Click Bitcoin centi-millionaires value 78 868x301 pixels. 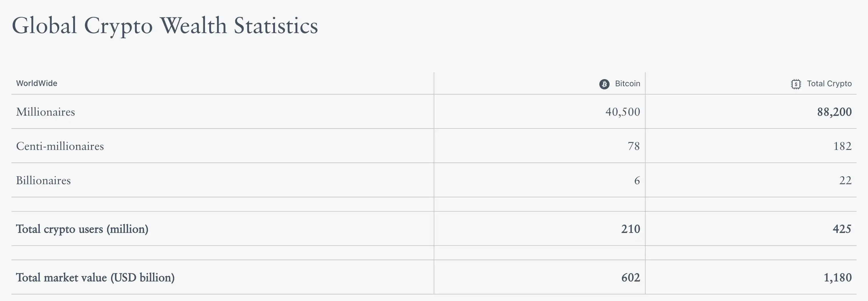634,146
